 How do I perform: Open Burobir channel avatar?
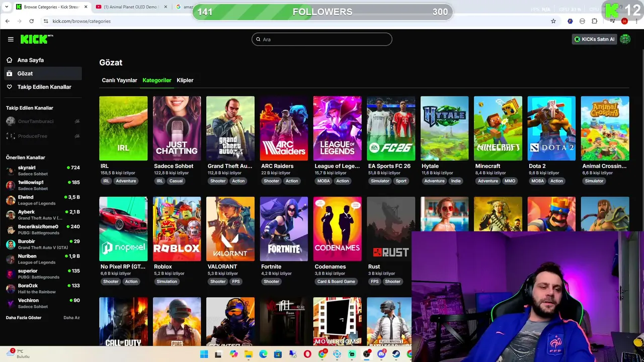[x=11, y=244]
